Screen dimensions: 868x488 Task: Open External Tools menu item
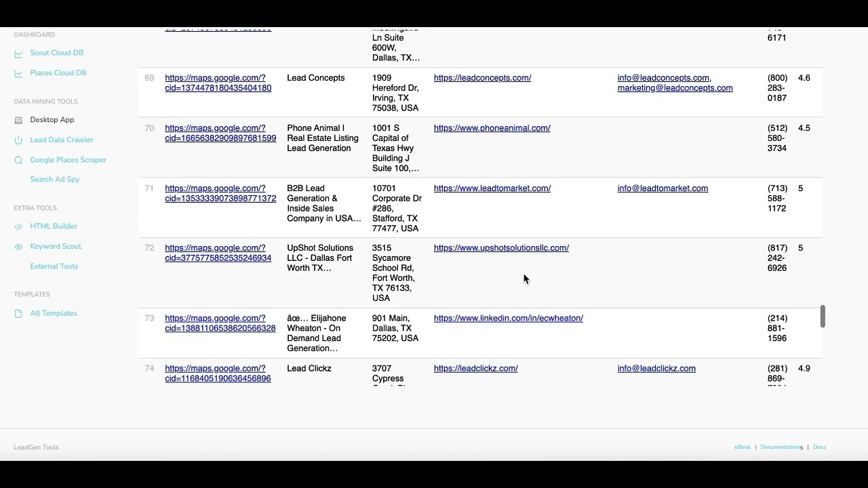click(54, 266)
